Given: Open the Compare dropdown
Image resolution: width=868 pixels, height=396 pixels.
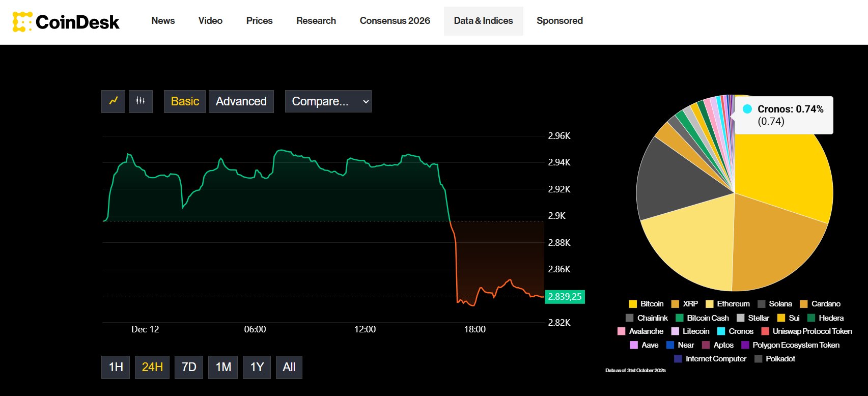Looking at the screenshot, I should click(x=328, y=101).
